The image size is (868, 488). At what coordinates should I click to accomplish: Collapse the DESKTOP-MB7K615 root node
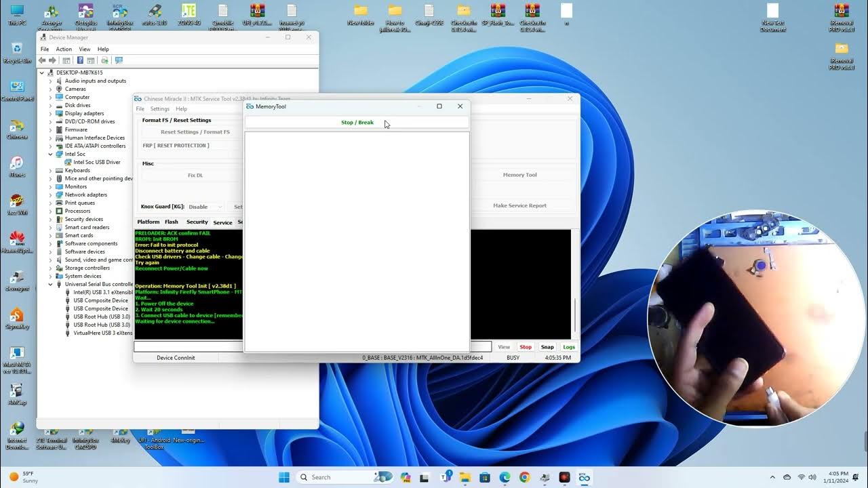coord(42,73)
